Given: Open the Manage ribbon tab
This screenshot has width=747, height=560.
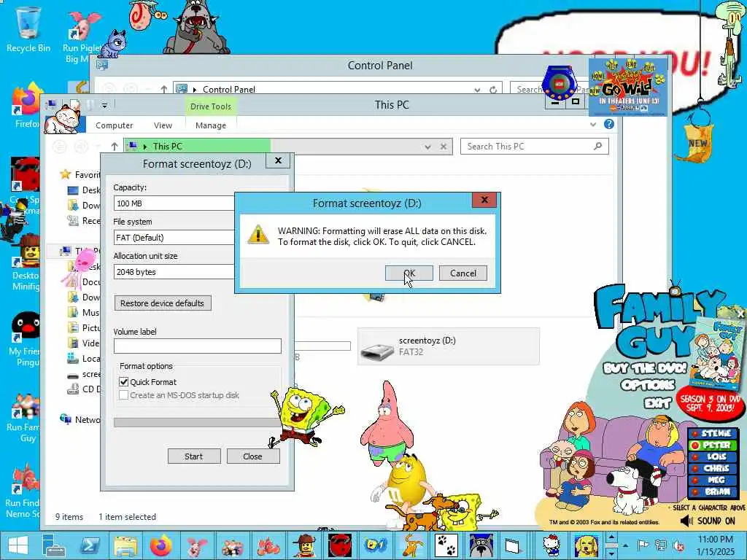Looking at the screenshot, I should point(211,125).
